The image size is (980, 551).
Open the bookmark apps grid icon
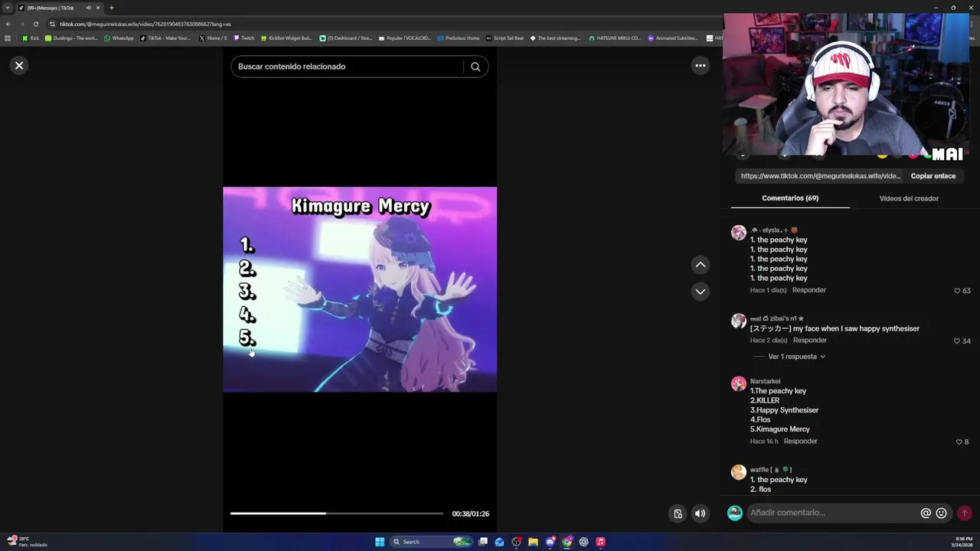8,38
